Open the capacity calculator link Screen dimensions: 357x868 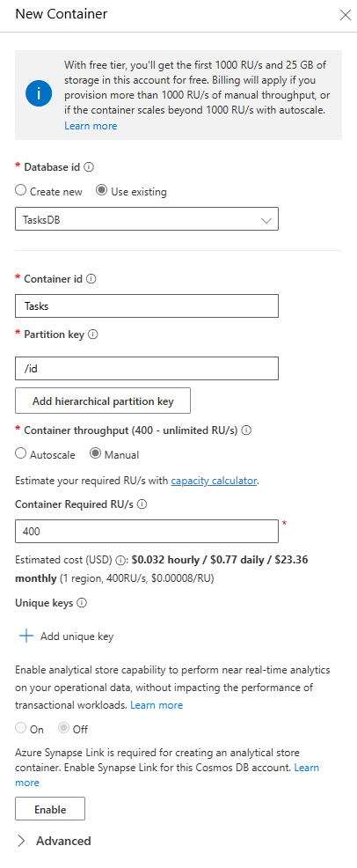tap(214, 481)
